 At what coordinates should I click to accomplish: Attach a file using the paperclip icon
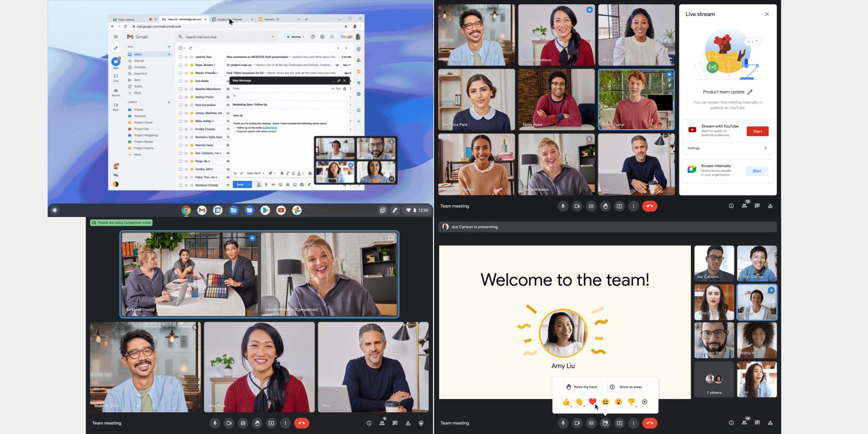tap(266, 185)
